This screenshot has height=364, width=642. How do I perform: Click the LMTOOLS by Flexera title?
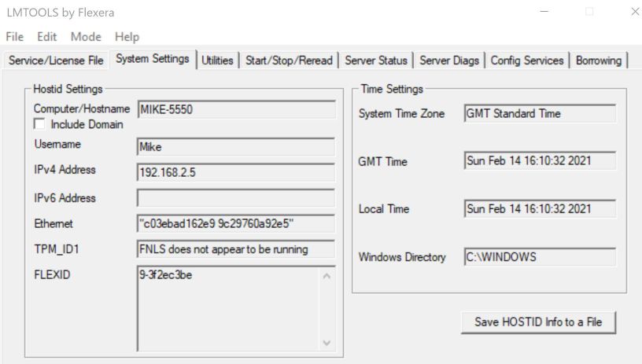[x=60, y=13]
